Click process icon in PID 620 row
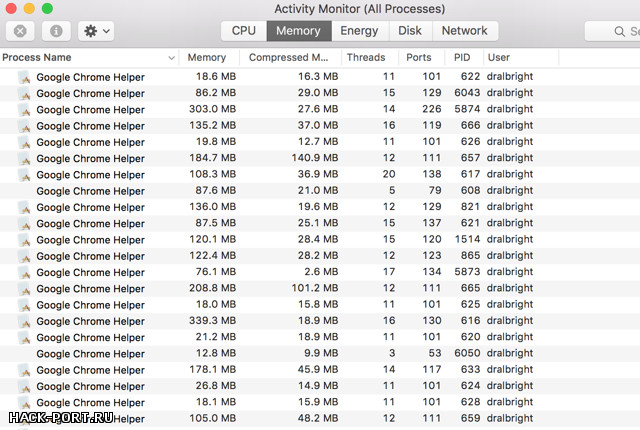 pos(24,337)
